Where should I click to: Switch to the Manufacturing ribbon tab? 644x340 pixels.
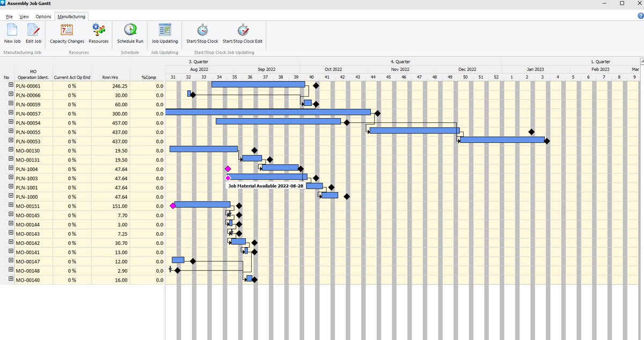tap(71, 17)
